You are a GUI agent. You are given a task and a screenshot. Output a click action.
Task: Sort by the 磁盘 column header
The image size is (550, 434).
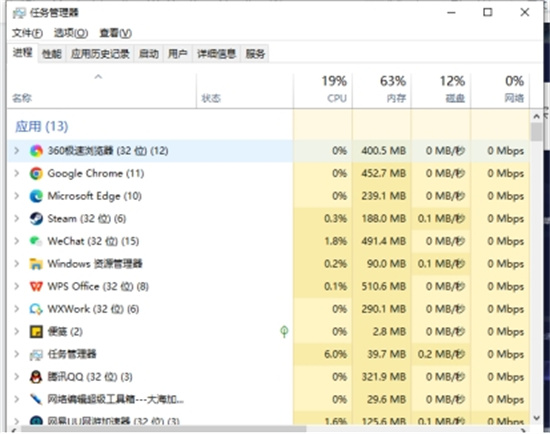tap(441, 90)
